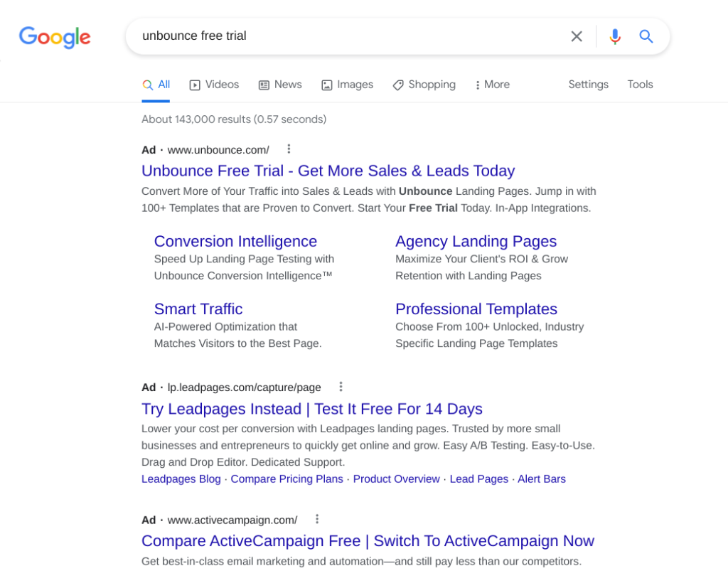This screenshot has width=728, height=588.
Task: Expand the More search categories menu
Action: pyautogui.click(x=492, y=85)
